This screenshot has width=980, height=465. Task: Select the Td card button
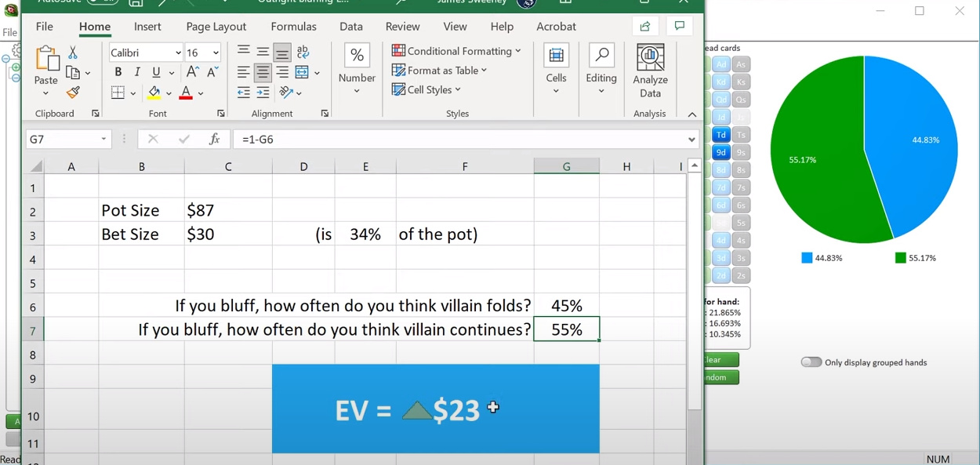click(721, 135)
